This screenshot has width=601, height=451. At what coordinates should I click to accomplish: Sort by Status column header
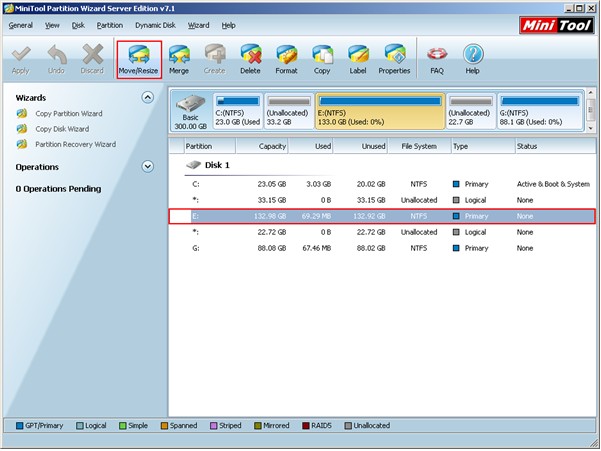point(555,146)
